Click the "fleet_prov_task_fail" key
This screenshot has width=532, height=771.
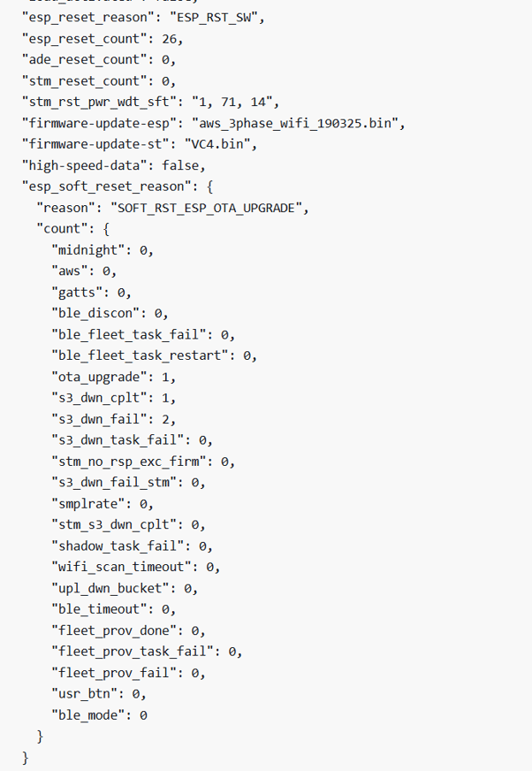133,652
